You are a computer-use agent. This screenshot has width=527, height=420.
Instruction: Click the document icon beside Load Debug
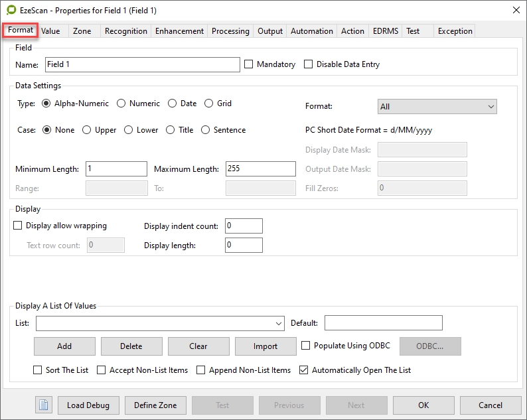click(x=44, y=405)
